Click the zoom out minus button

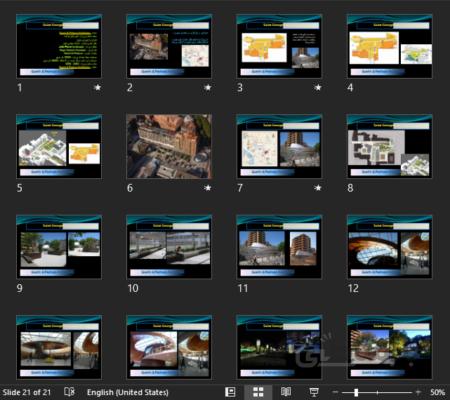tap(335, 392)
